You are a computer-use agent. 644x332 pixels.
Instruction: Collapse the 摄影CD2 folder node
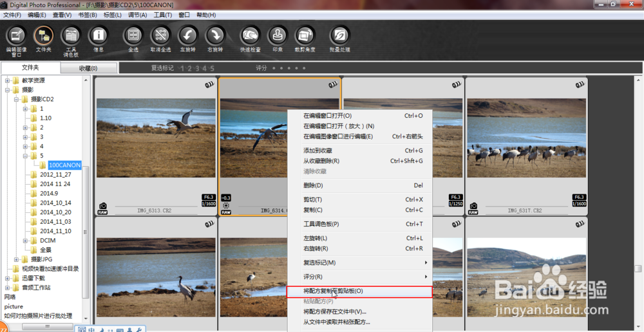click(x=17, y=99)
